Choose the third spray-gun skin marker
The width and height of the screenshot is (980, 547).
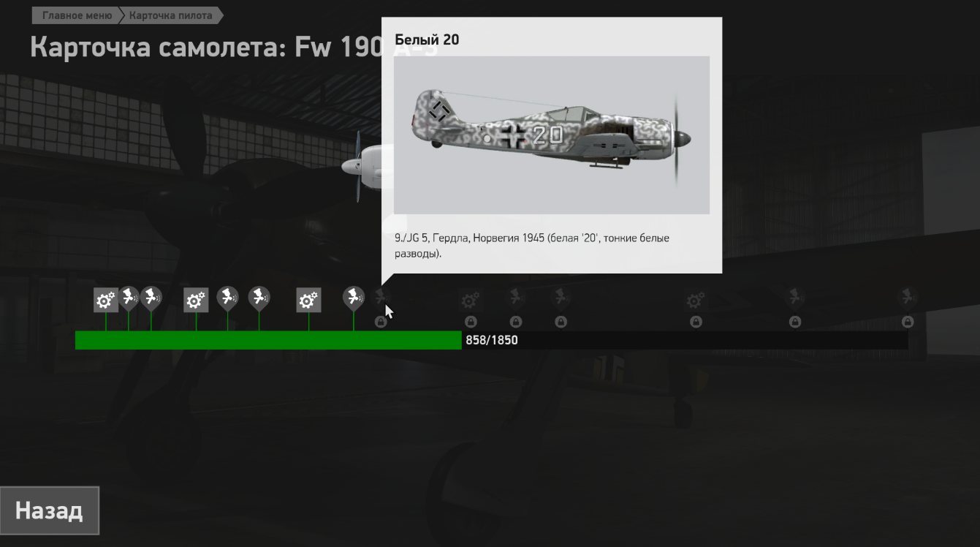coord(227,298)
